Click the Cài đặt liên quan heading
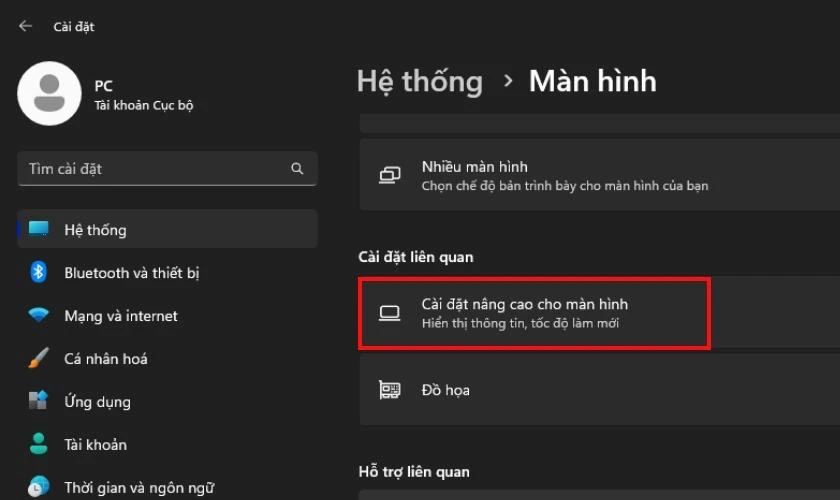 click(x=416, y=257)
